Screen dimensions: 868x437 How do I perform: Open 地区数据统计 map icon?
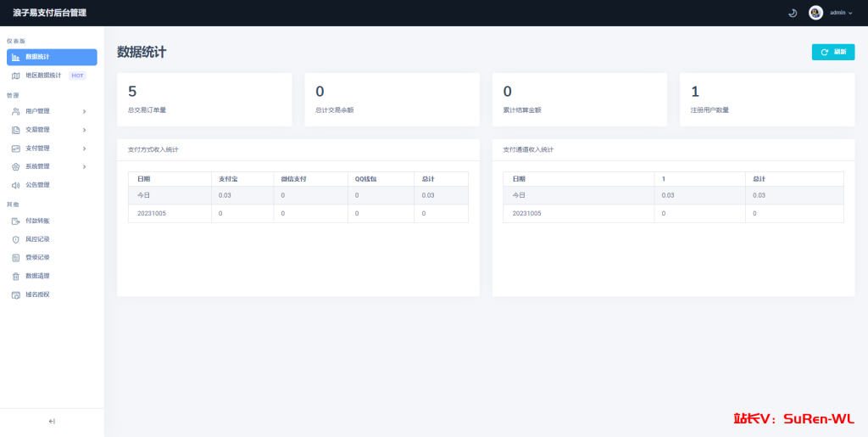point(16,76)
